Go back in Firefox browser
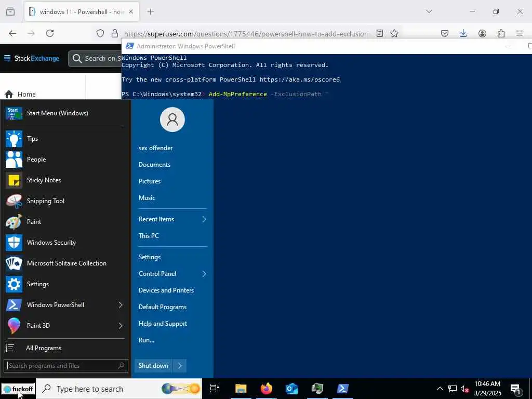The height and width of the screenshot is (399, 532). pyautogui.click(x=12, y=33)
